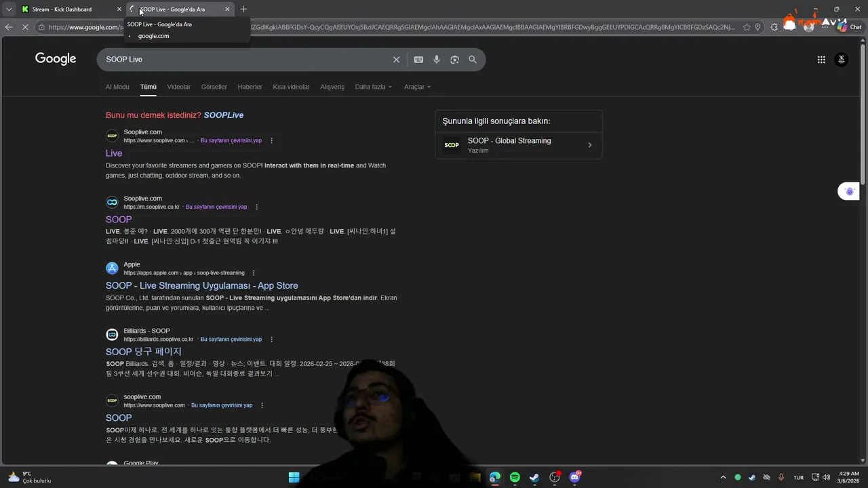Search by image with Google Lens icon
Image resolution: width=868 pixels, height=488 pixels.
coord(454,60)
